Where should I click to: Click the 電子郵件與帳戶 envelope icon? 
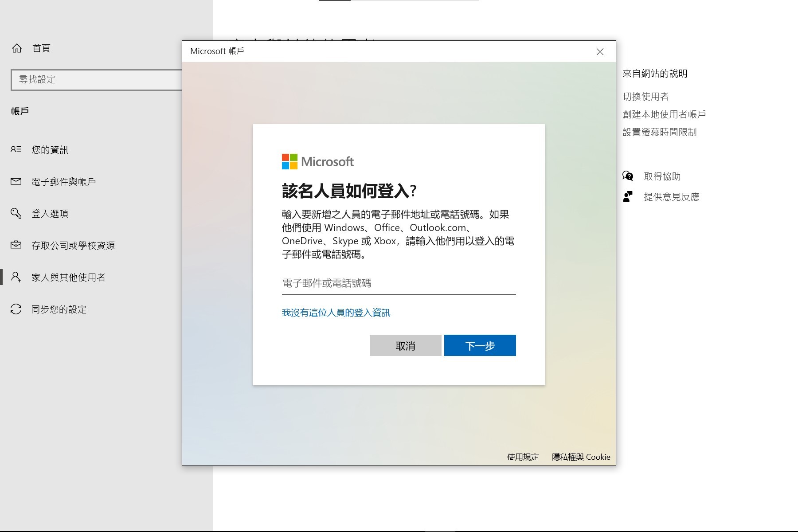tap(16, 181)
